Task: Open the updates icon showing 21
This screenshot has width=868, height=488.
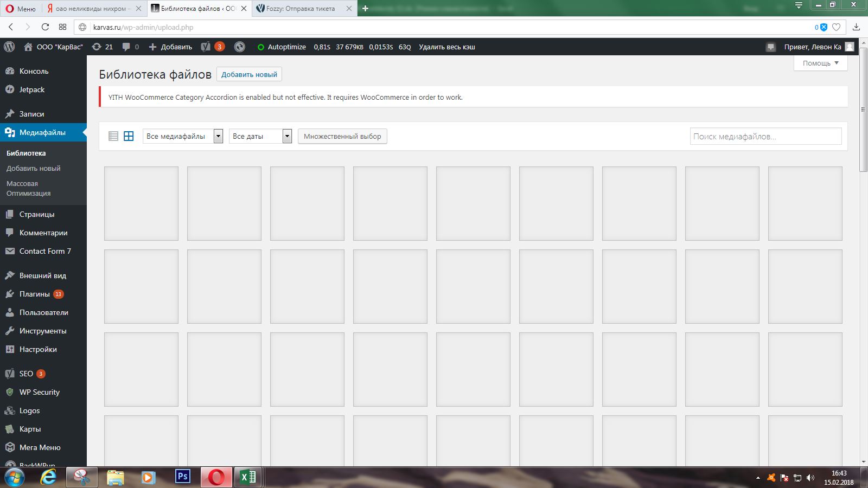Action: click(x=103, y=47)
